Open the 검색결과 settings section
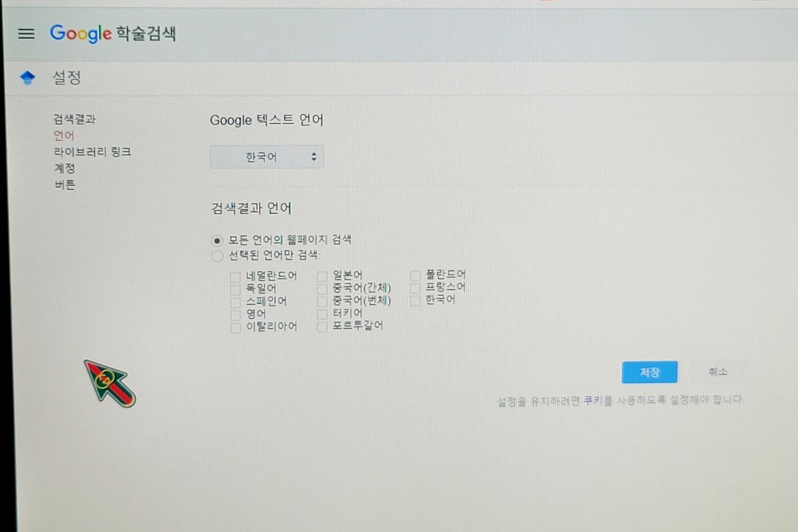This screenshot has width=798, height=532. point(75,119)
